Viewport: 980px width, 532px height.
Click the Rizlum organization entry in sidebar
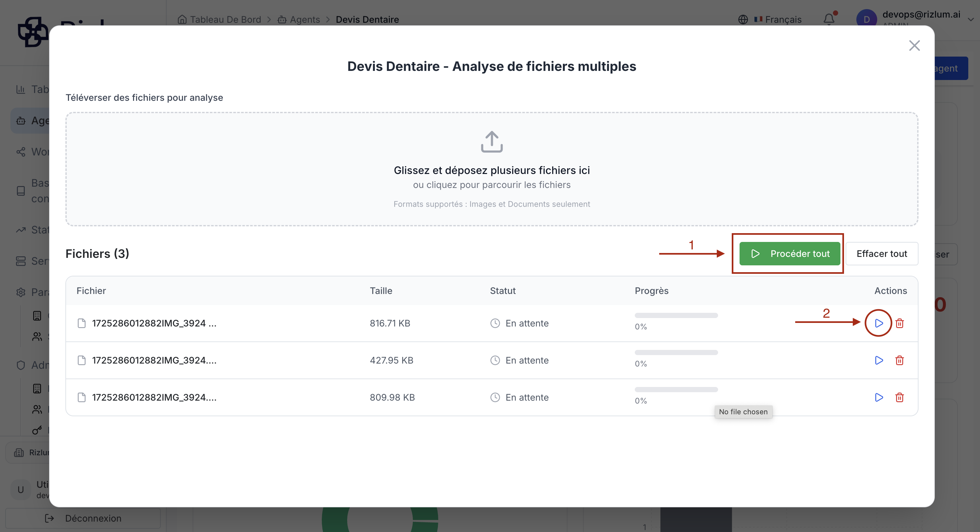point(27,453)
